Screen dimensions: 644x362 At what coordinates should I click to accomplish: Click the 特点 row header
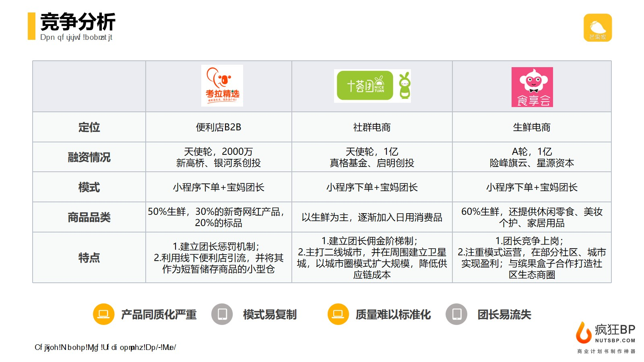89,257
